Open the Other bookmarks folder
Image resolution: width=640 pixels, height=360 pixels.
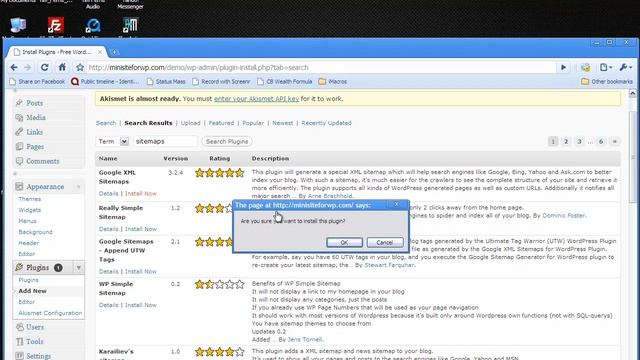pos(607,82)
